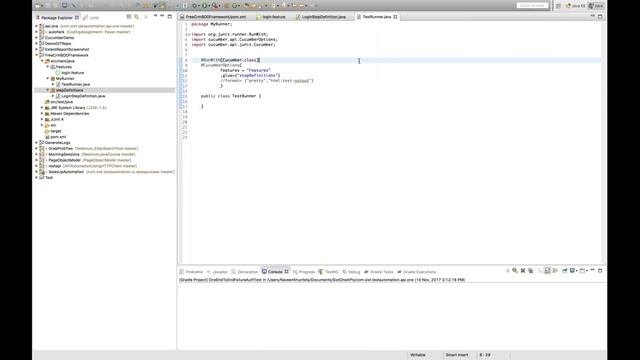This screenshot has width=640, height=360.
Task: Switch to the JUnit view tab
Action: [92, 18]
